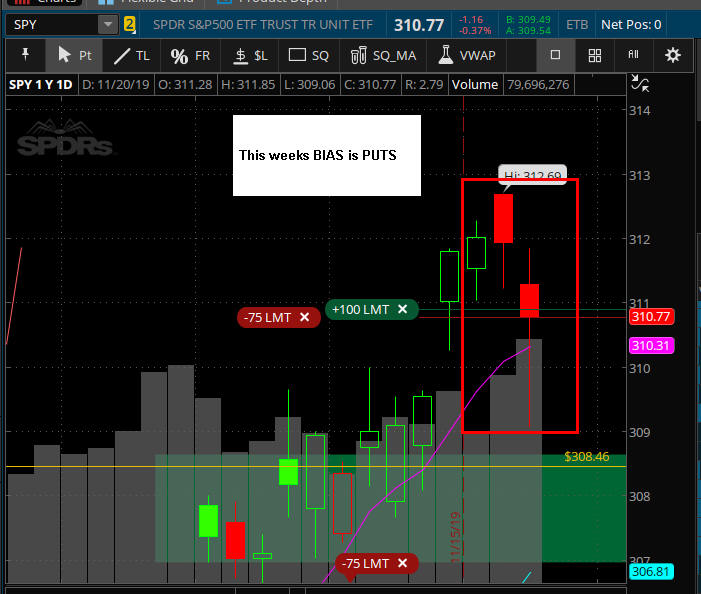Image resolution: width=701 pixels, height=594 pixels.
Task: Click the lower -75 LMT order bubble
Action: pos(376,563)
